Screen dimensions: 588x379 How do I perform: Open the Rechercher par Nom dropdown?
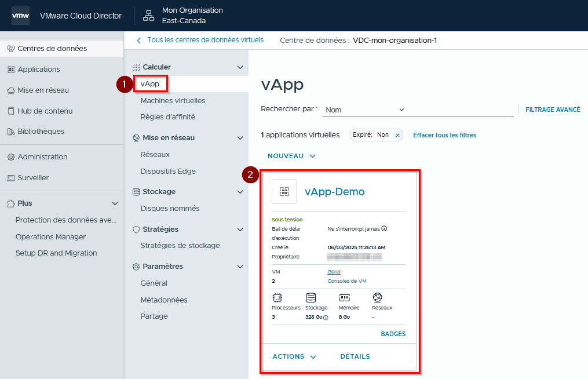365,110
